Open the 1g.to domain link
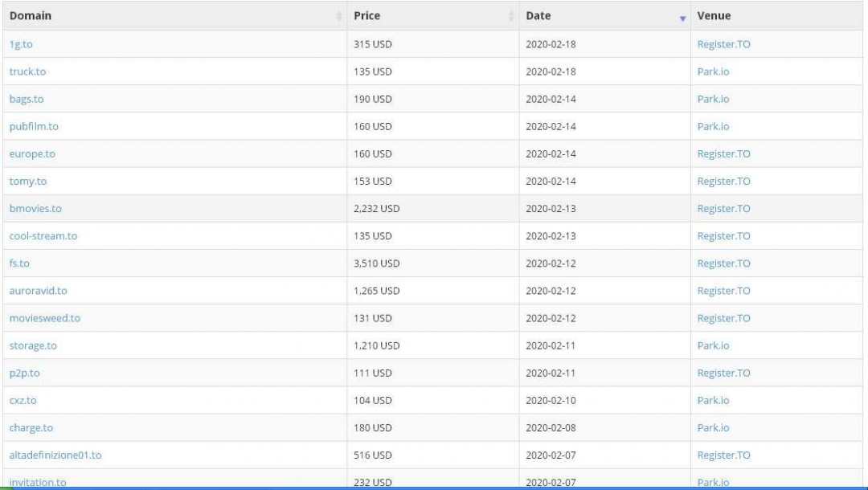This screenshot has height=490, width=868. tap(21, 44)
